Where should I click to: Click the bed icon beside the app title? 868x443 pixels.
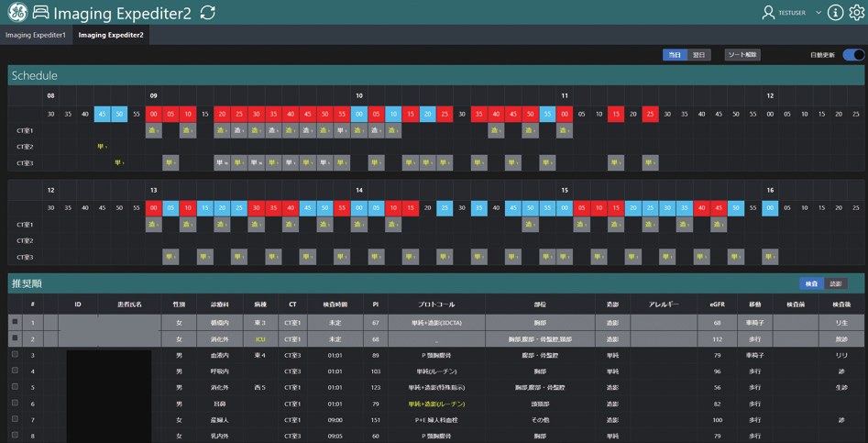41,13
